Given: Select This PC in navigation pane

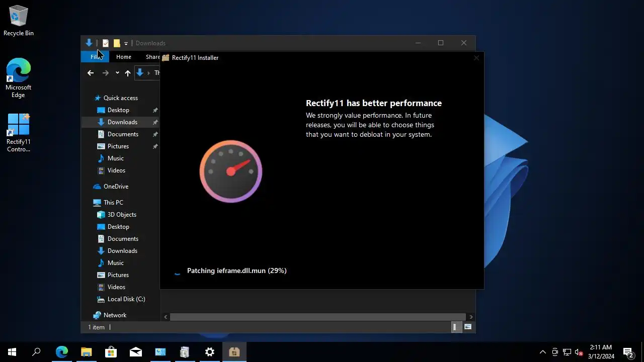Looking at the screenshot, I should [x=113, y=203].
